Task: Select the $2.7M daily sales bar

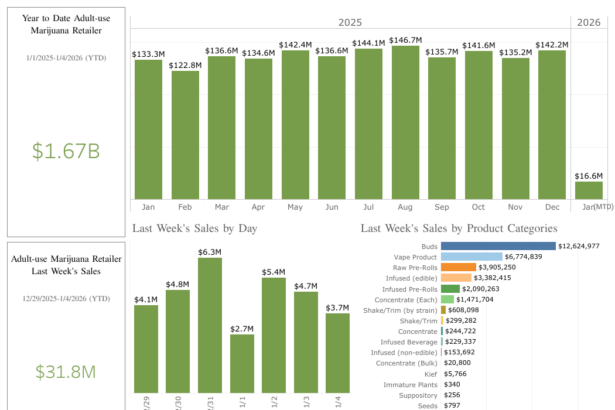Action: (242, 363)
